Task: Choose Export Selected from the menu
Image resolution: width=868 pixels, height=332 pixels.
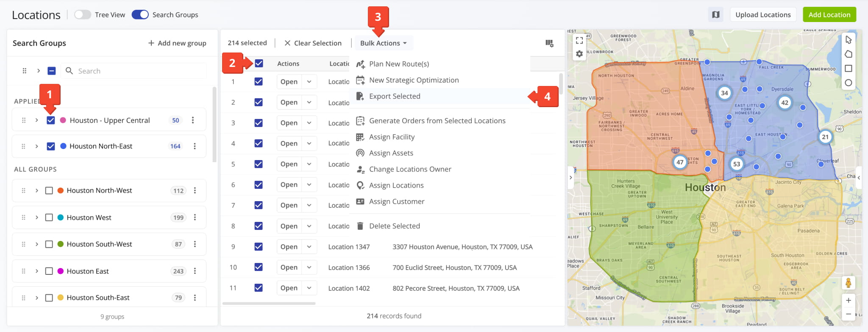Action: (440, 96)
